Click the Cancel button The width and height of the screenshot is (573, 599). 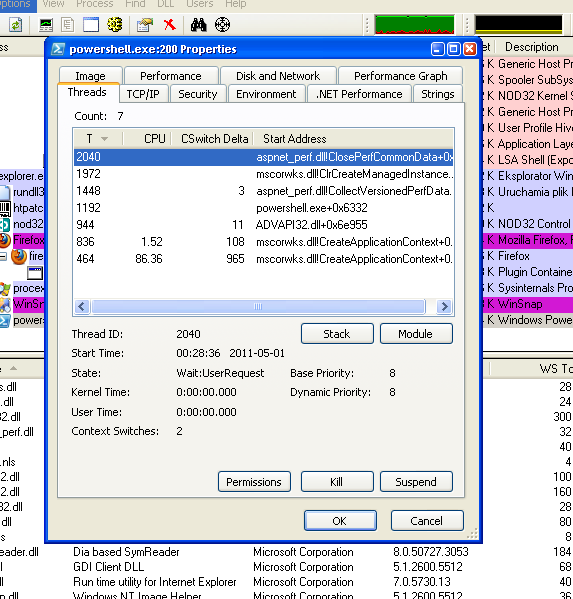pyautogui.click(x=427, y=521)
